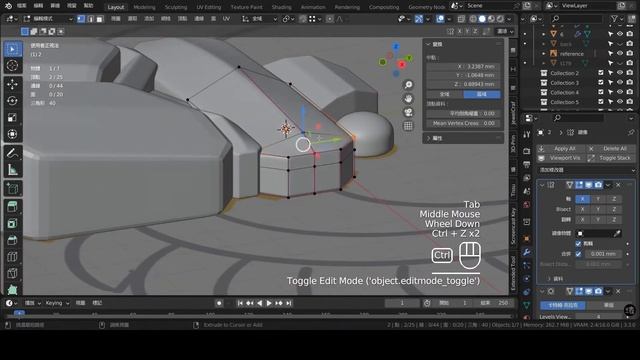The image size is (640, 360).
Task: Switch to the Compositing workspace tab
Action: pyautogui.click(x=384, y=7)
